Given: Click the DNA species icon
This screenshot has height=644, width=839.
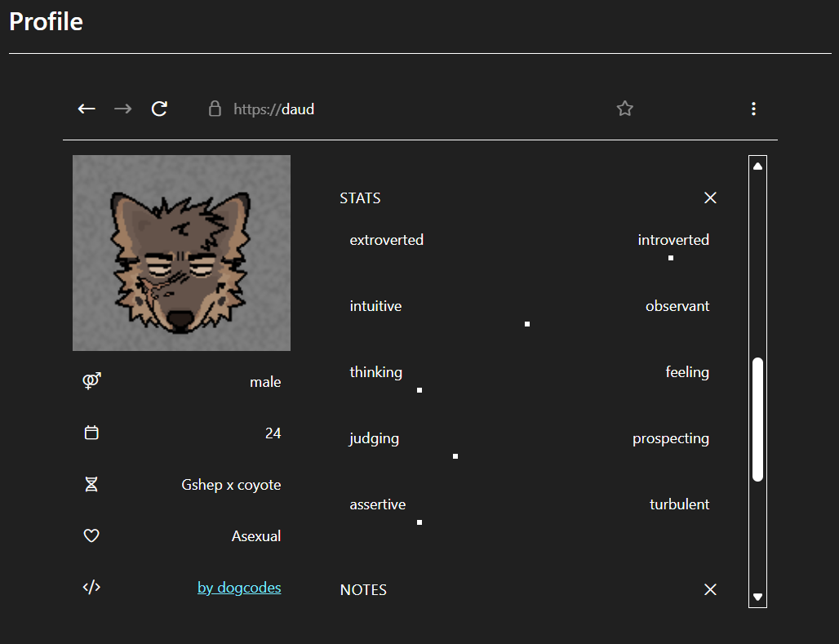Looking at the screenshot, I should (91, 484).
